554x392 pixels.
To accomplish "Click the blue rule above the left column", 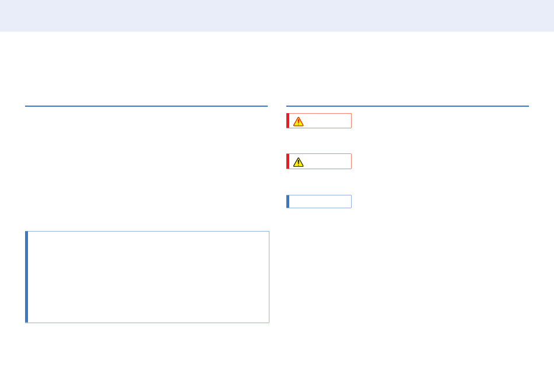I will 146,106.
